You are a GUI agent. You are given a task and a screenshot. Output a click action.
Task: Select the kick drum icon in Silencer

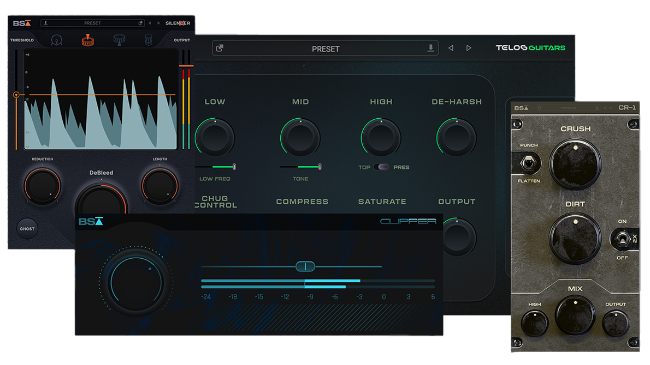(56, 40)
